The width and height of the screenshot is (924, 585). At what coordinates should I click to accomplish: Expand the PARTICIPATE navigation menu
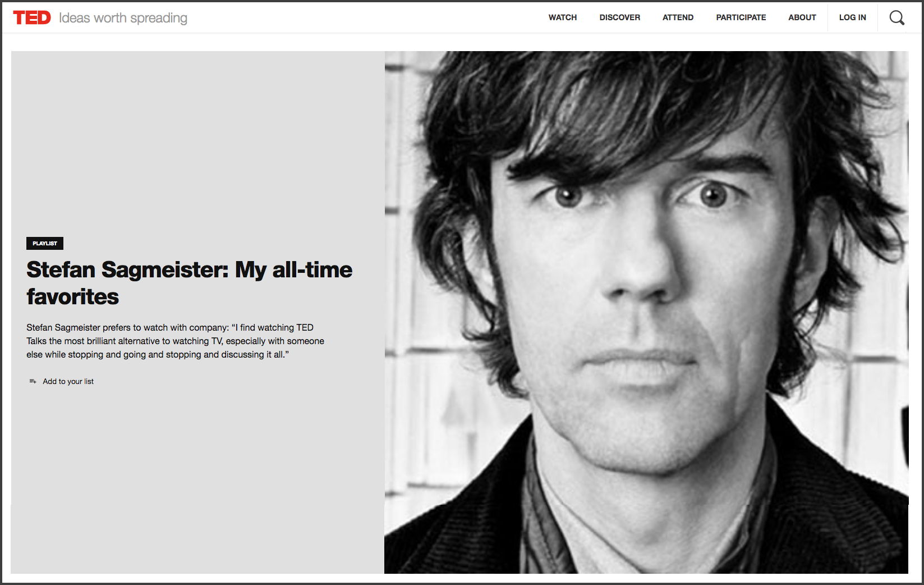[x=741, y=17]
